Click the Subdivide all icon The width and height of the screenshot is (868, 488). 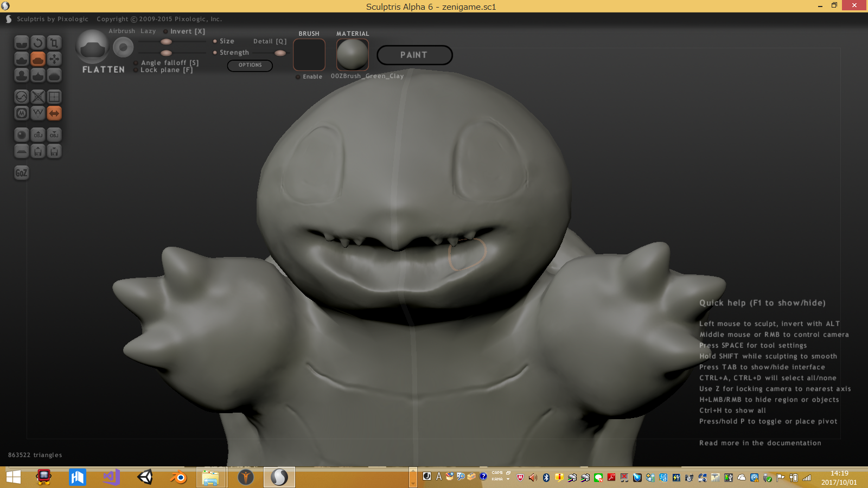point(54,97)
